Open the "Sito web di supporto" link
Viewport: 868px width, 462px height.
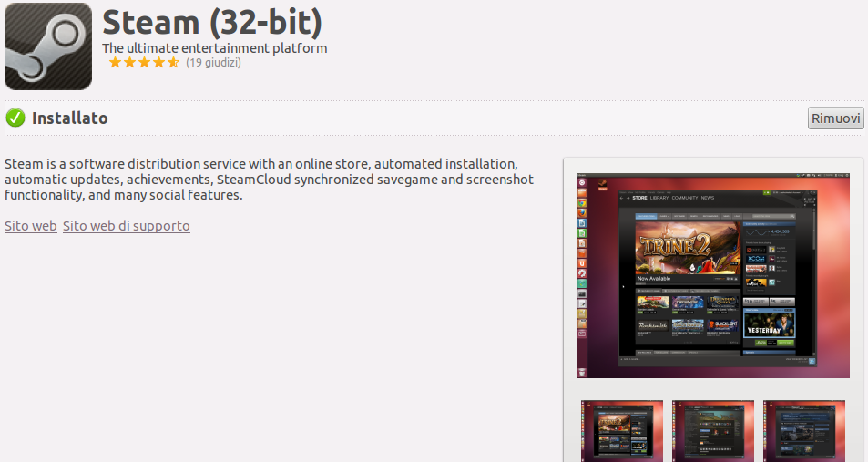tap(127, 225)
